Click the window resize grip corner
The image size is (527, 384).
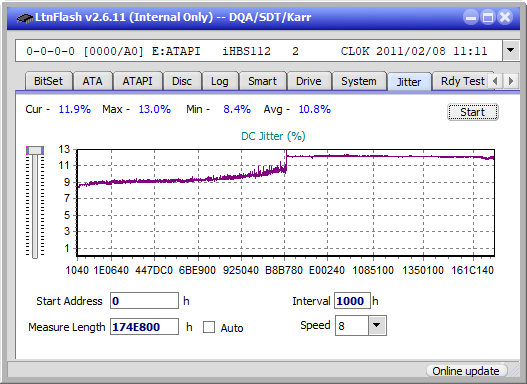(x=514, y=371)
